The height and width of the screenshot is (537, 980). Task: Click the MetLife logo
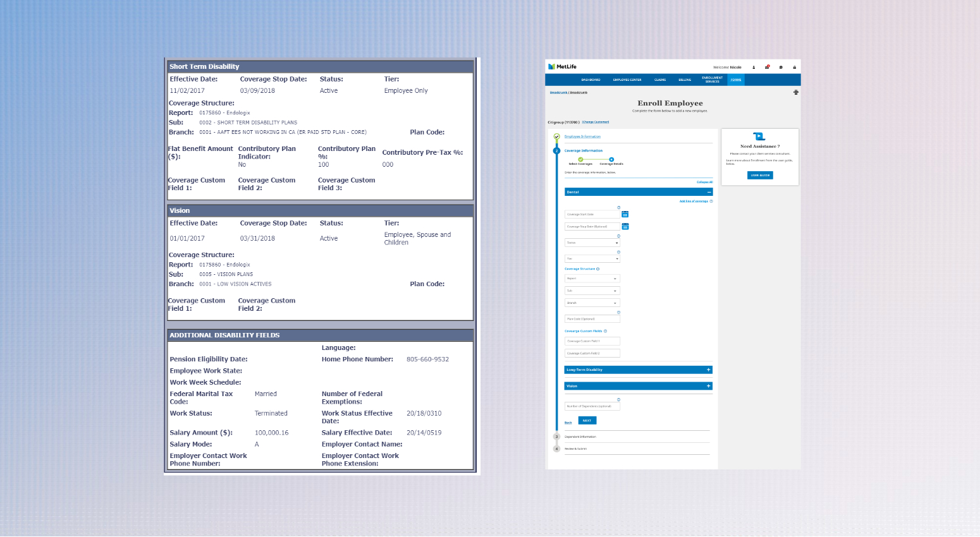tap(562, 66)
